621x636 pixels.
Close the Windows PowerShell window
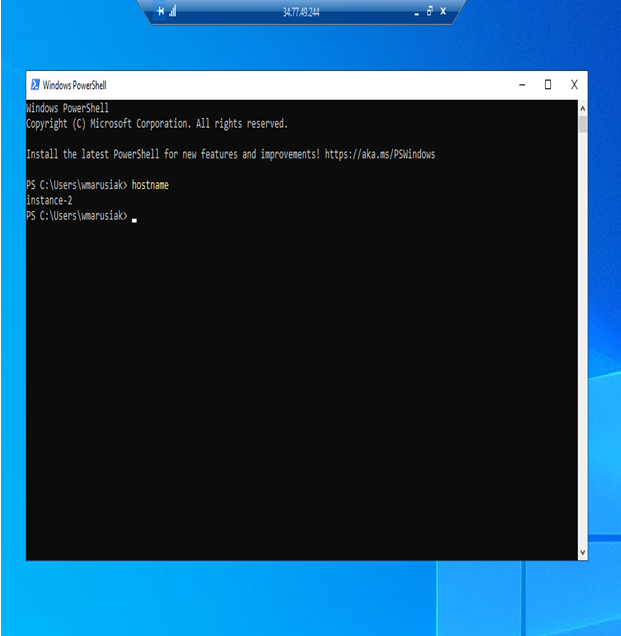click(x=574, y=85)
